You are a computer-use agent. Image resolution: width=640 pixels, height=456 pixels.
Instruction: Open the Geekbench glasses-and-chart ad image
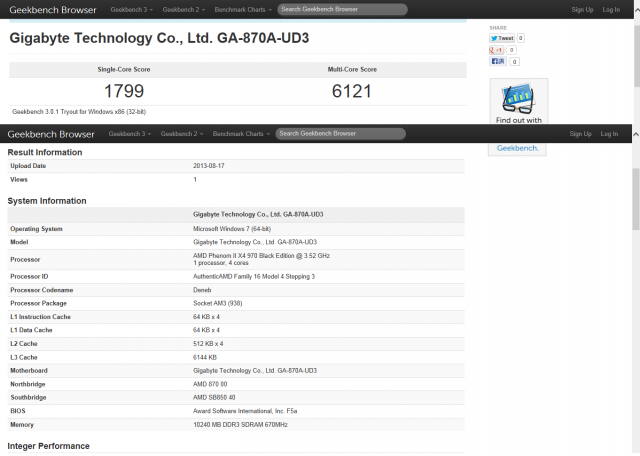click(x=518, y=98)
